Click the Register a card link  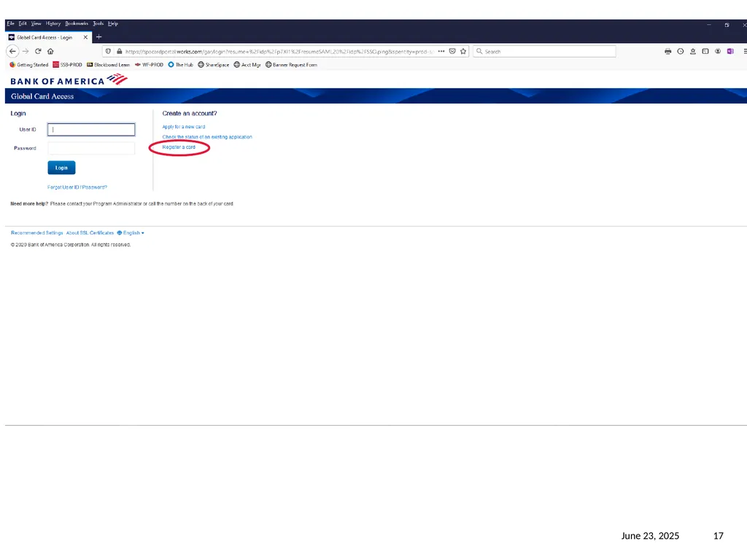pos(179,147)
